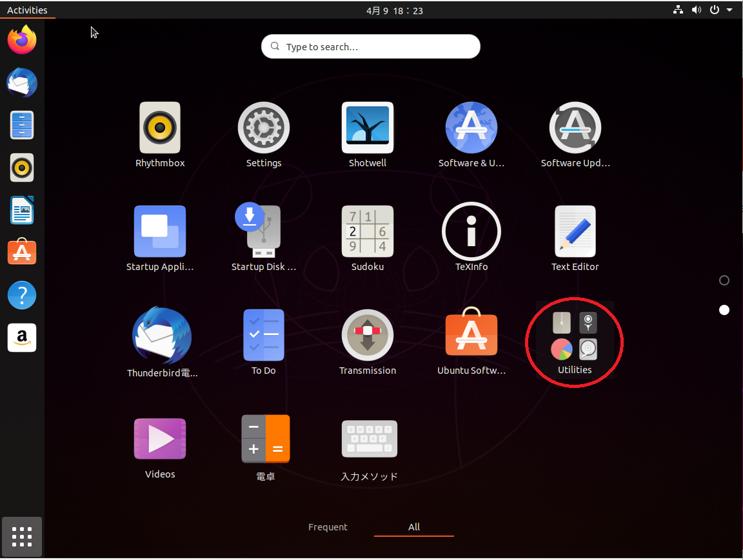This screenshot has width=743, height=560.
Task: Launch the To Do app
Action: tap(263, 342)
